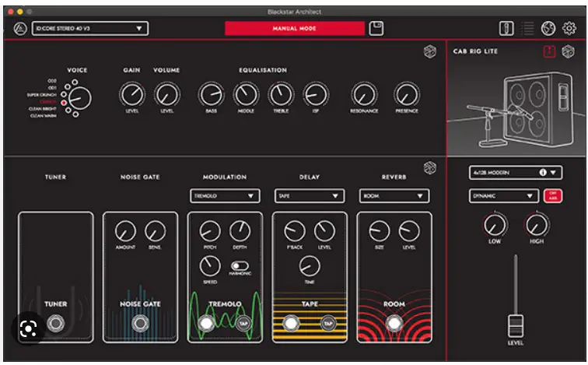Click the Tremolo Depth knob
This screenshot has height=365, width=588.
click(x=240, y=231)
